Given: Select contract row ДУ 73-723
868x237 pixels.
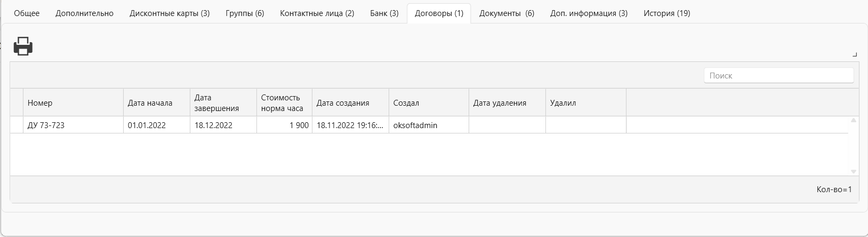Looking at the screenshot, I should (x=429, y=125).
